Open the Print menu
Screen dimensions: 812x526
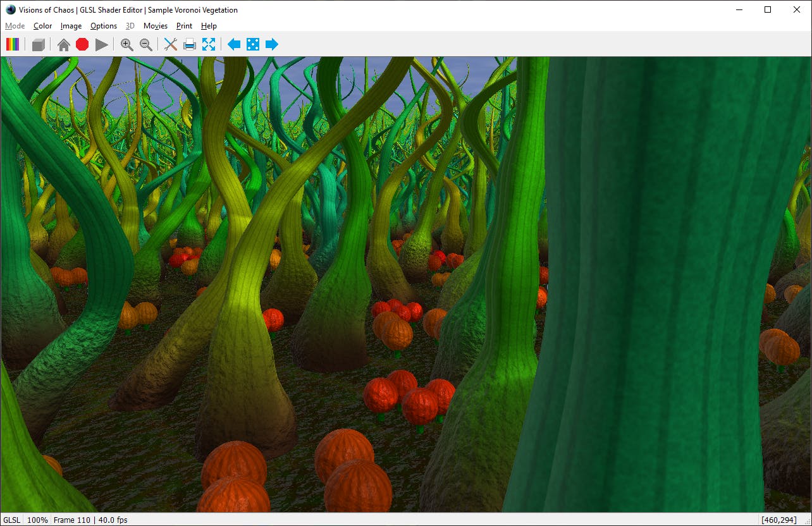click(184, 26)
